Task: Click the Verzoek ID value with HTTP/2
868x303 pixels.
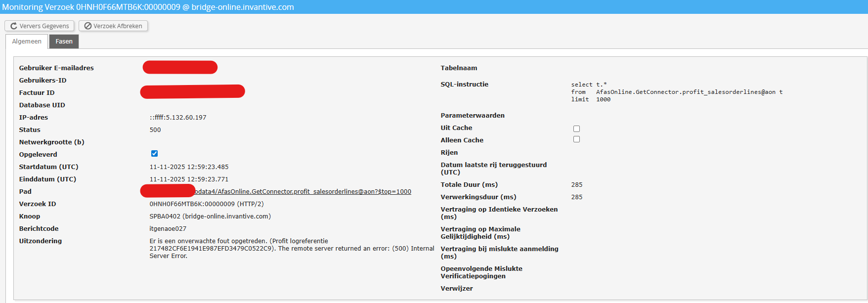Action: [207, 204]
